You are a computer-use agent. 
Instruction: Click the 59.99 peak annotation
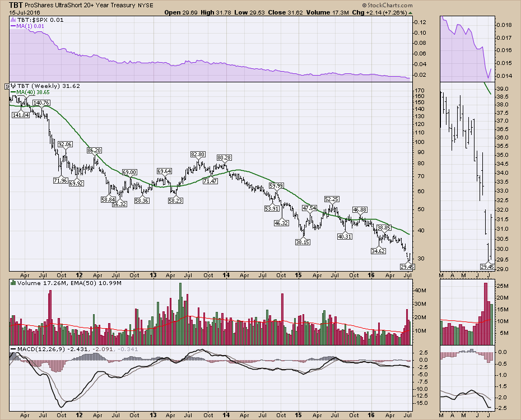click(276, 185)
